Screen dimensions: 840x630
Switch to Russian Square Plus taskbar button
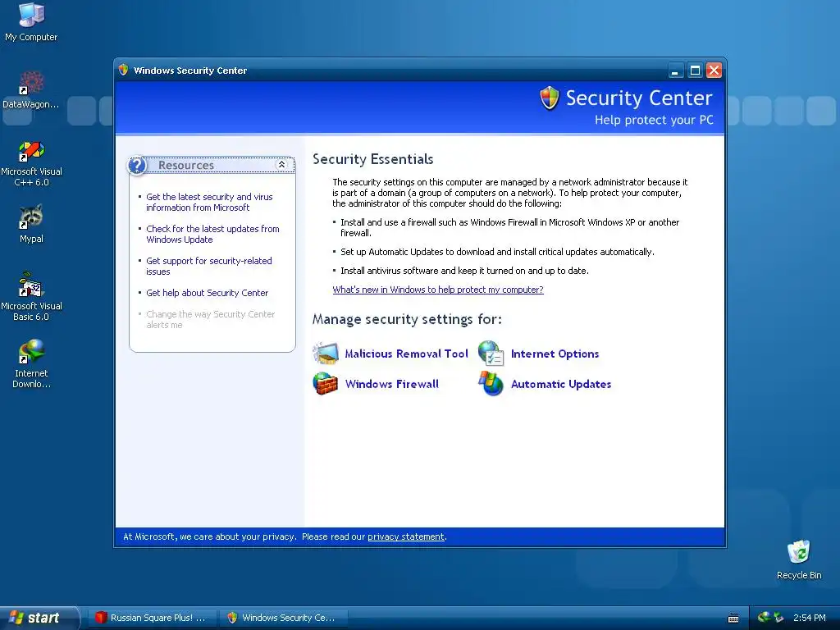pos(152,618)
